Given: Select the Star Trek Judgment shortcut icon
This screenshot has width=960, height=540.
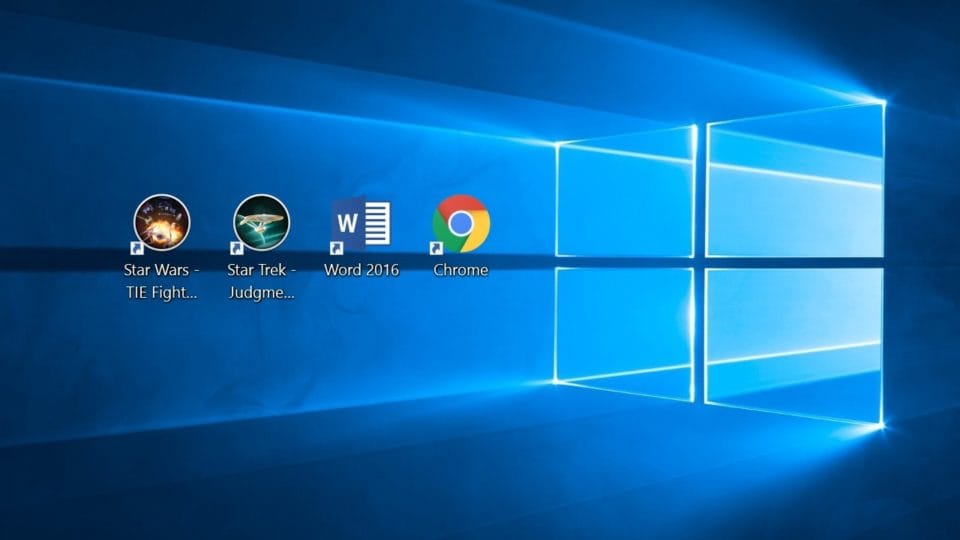Looking at the screenshot, I should click(x=261, y=223).
